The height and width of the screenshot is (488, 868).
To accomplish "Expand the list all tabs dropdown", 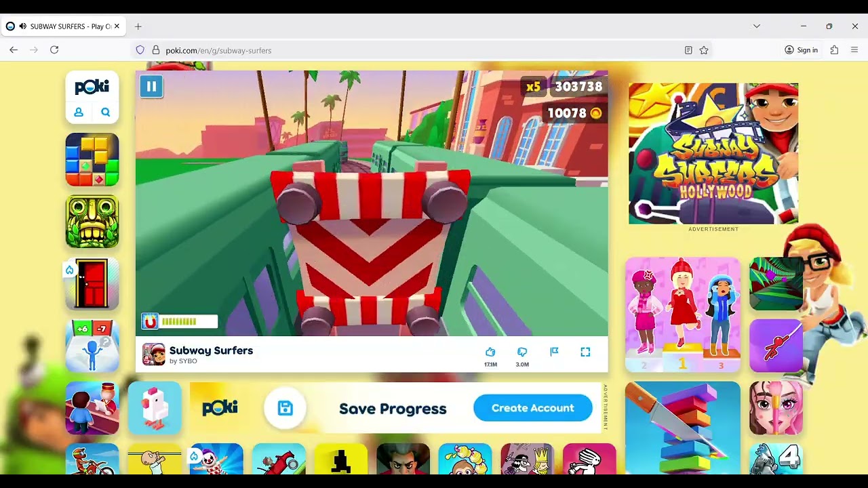I will (757, 26).
